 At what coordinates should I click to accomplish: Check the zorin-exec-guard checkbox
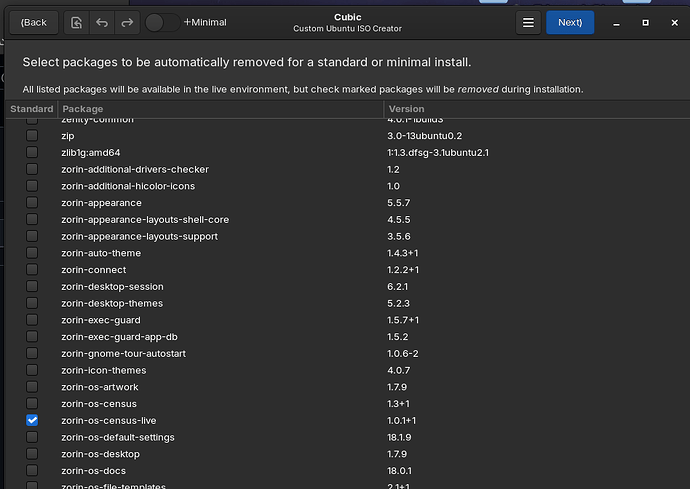32,320
